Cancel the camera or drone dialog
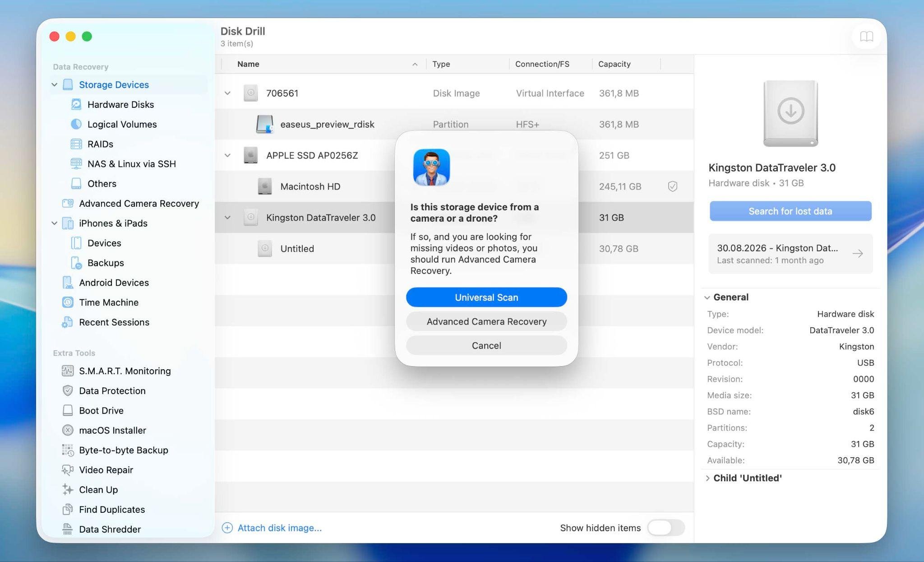Image resolution: width=924 pixels, height=562 pixels. (486, 345)
